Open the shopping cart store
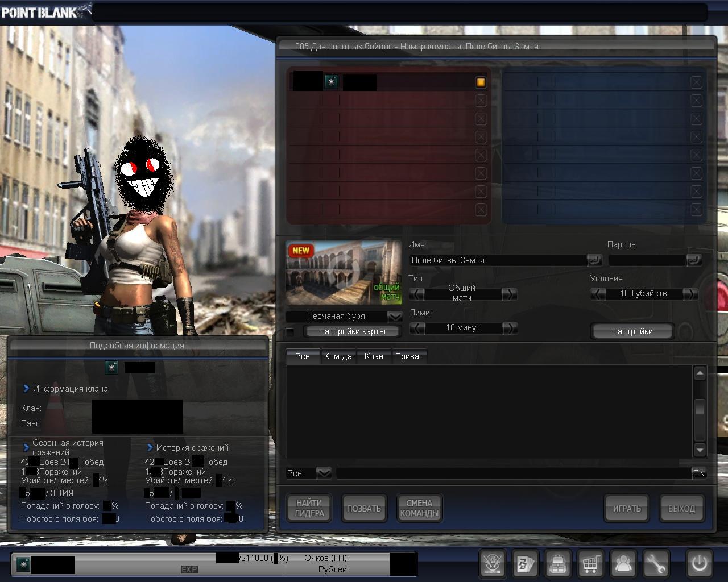This screenshot has height=582, width=728. pyautogui.click(x=590, y=564)
